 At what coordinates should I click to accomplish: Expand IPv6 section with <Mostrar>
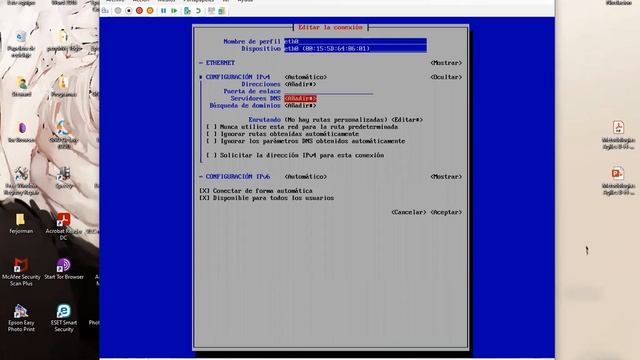[x=446, y=177]
